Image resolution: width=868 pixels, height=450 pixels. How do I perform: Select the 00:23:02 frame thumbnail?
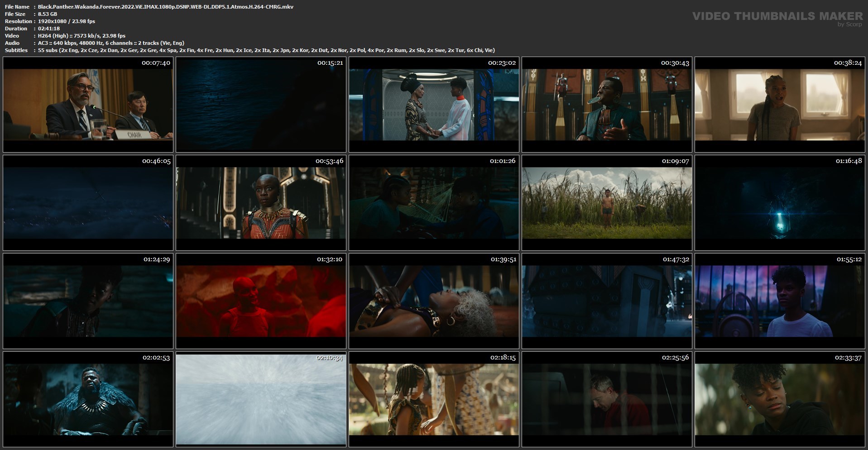[x=434, y=105]
